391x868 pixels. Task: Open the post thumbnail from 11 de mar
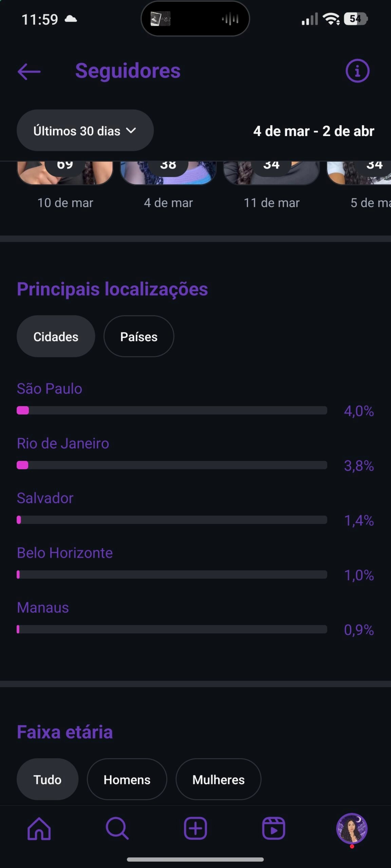[x=271, y=173]
